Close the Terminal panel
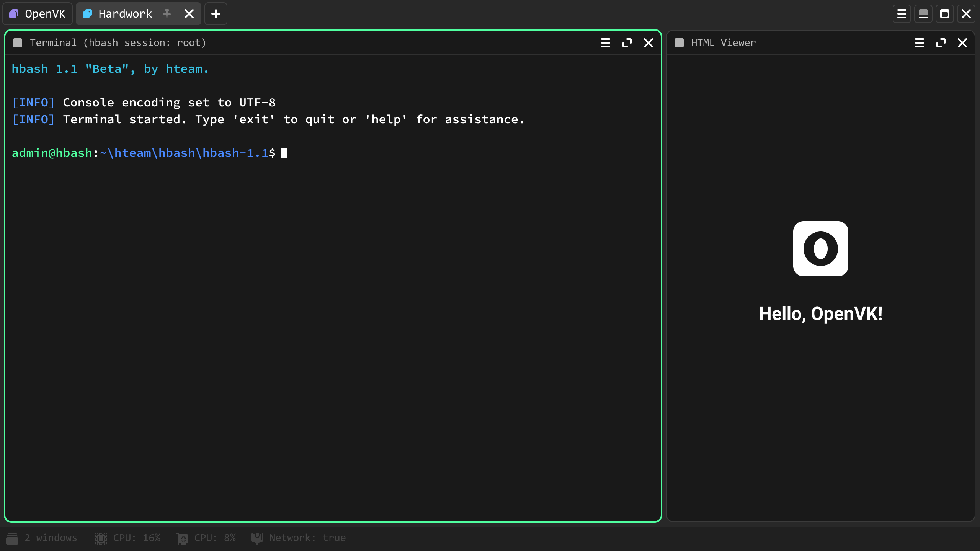 coord(648,43)
